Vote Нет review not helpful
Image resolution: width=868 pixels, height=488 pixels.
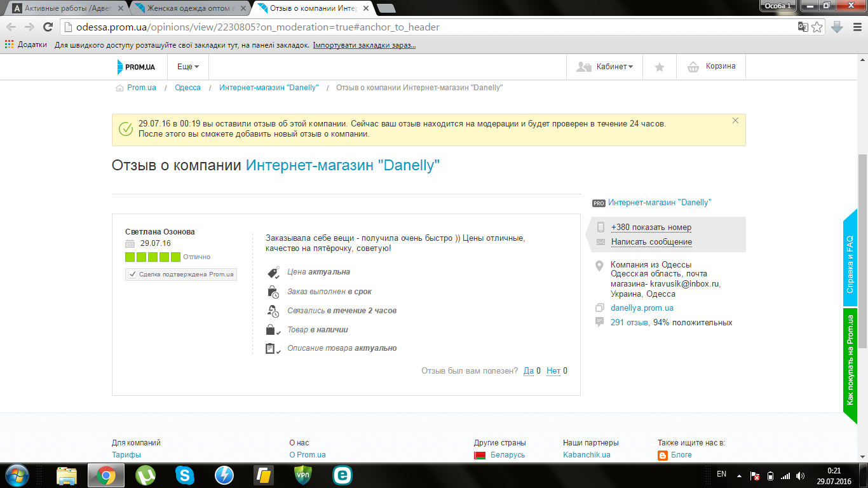(x=553, y=371)
